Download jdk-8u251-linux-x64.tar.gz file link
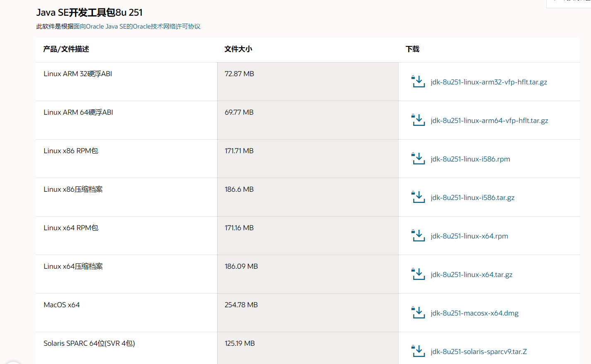Image resolution: width=591 pixels, height=364 pixels. coord(472,275)
